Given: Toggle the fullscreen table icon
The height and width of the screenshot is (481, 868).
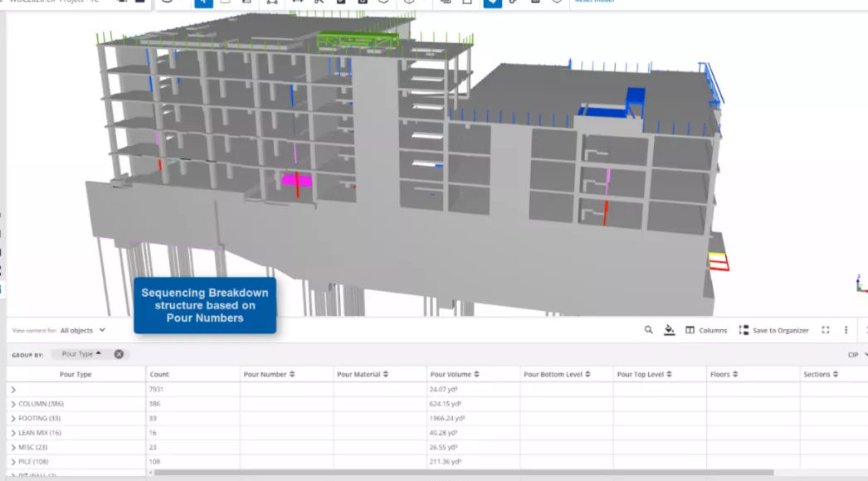Looking at the screenshot, I should click(826, 330).
